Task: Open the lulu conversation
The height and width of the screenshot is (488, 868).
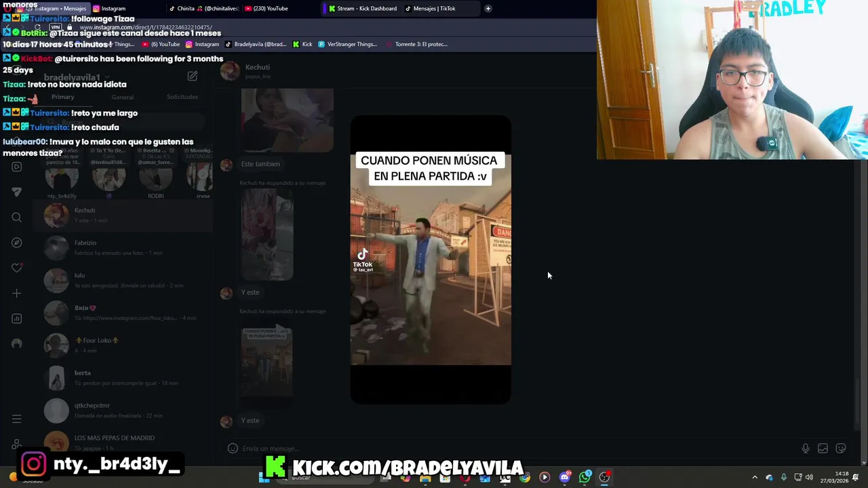Action: (123, 280)
